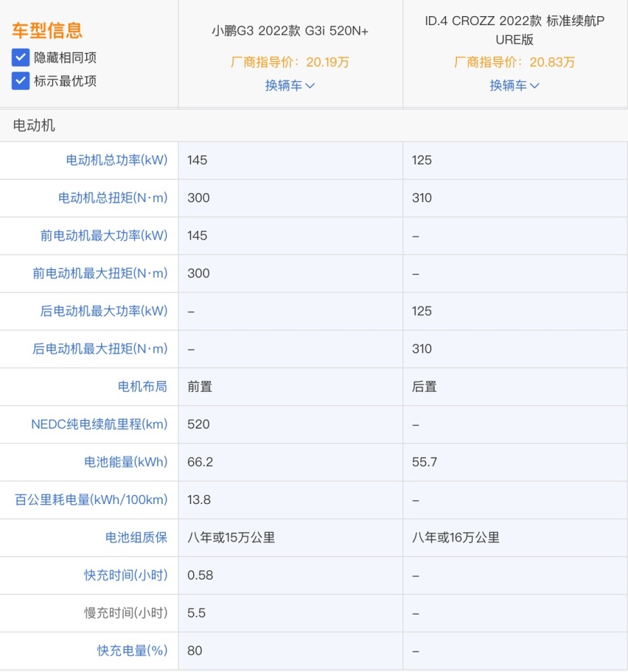Click 厂商指导价: 20.19万 price
This screenshot has height=672, width=628.
(x=290, y=62)
